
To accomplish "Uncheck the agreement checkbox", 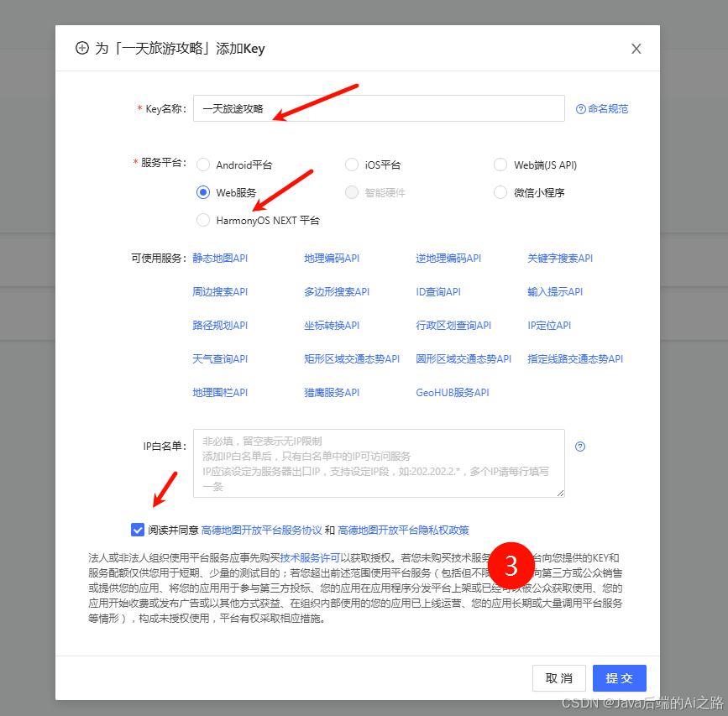I will click(x=138, y=530).
